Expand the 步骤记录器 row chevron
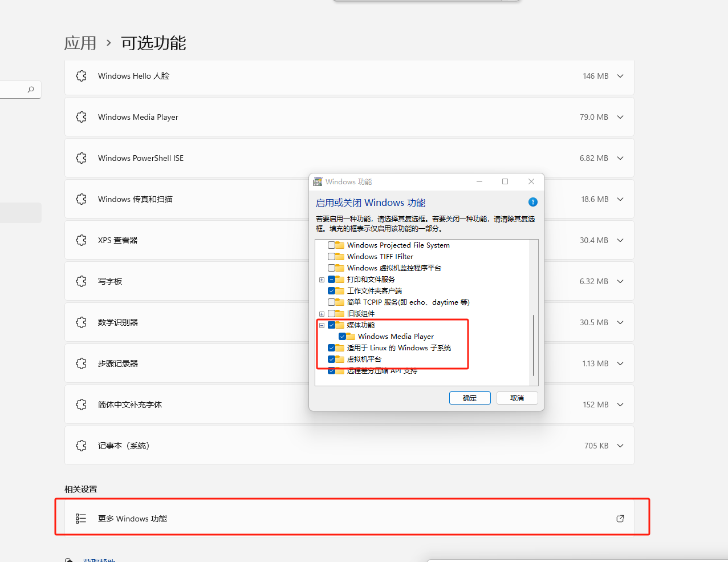 (x=620, y=363)
